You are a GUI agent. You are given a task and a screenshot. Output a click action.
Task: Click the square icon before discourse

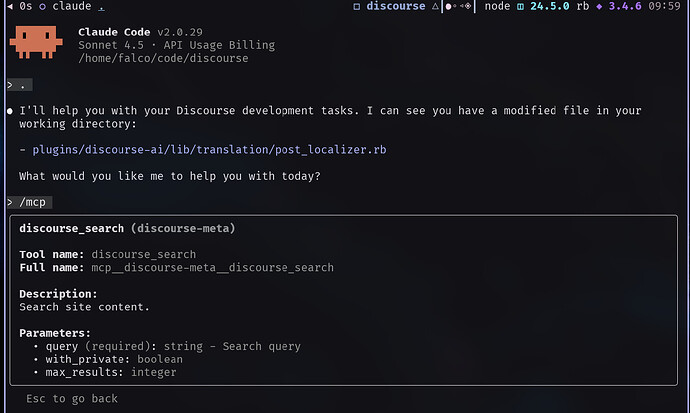coord(356,7)
